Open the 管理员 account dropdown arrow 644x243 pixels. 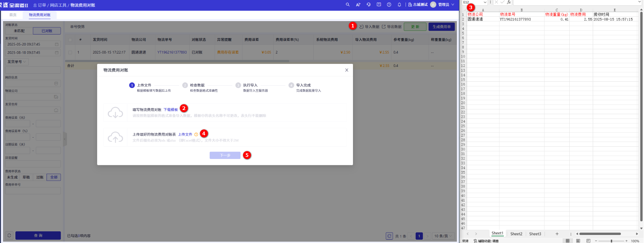(453, 5)
